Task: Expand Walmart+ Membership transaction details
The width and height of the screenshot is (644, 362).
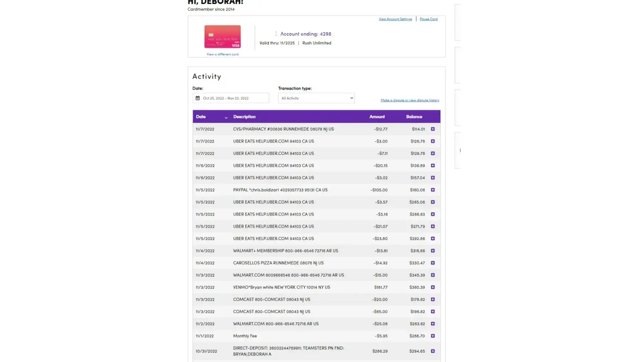Action: point(432,251)
